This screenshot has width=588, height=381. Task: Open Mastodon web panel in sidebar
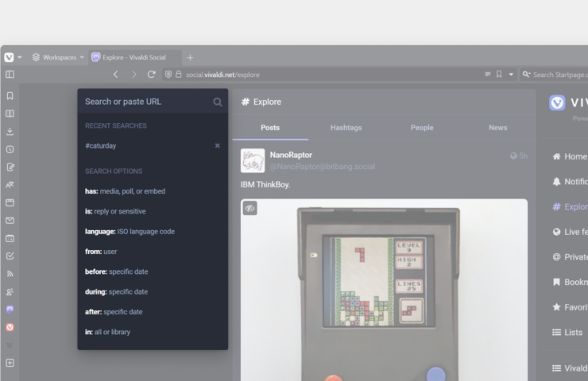point(10,309)
